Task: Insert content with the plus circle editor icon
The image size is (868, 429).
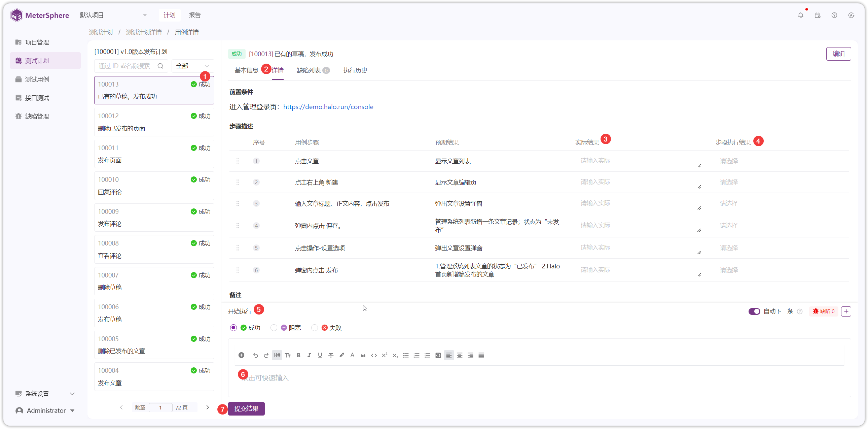Action: click(241, 355)
